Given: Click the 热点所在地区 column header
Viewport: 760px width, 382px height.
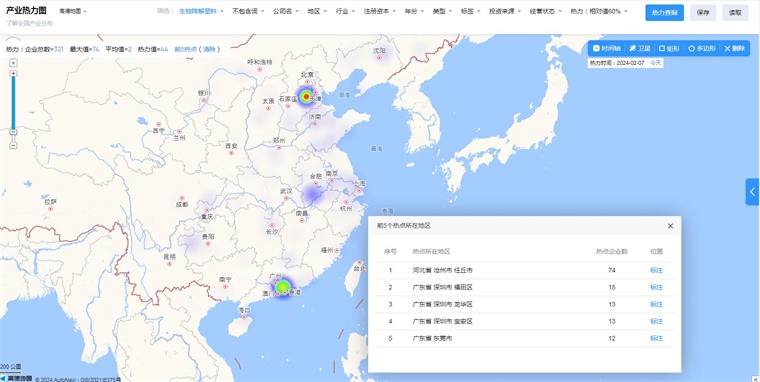Looking at the screenshot, I should point(431,252).
